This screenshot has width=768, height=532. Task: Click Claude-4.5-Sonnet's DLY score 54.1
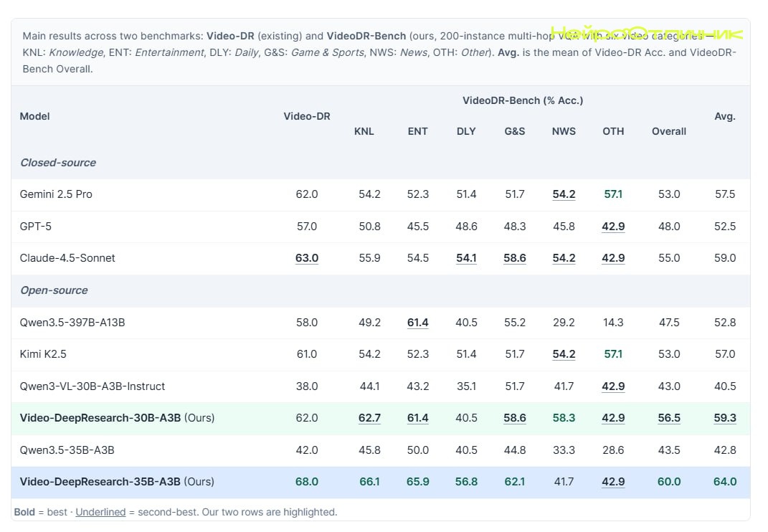[x=466, y=257]
